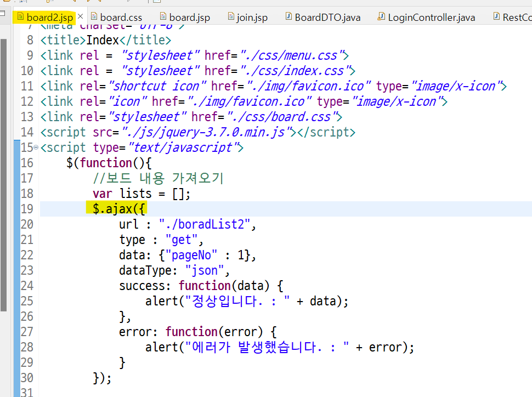This screenshot has width=532, height=397.
Task: Click line number 30 in the gutter
Action: tap(27, 378)
